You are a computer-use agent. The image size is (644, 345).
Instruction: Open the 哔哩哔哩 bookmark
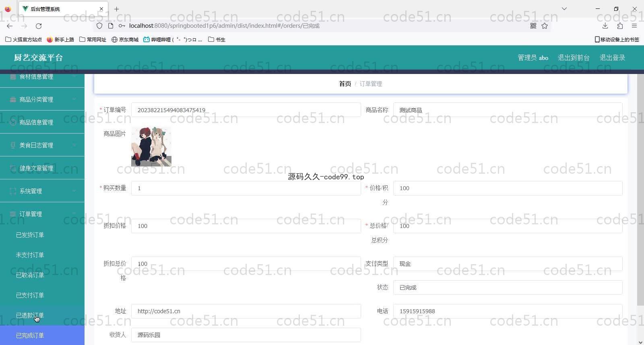click(x=173, y=39)
